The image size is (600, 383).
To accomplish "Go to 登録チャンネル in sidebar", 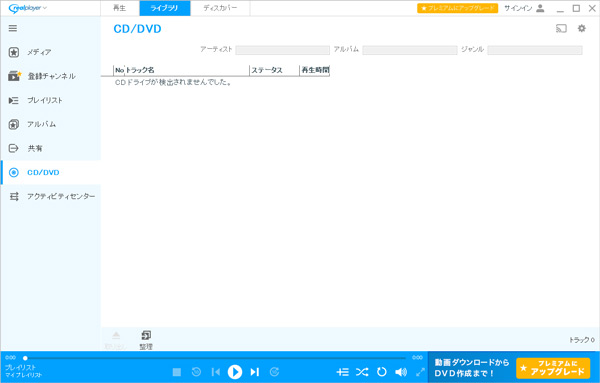I will pyautogui.click(x=51, y=76).
